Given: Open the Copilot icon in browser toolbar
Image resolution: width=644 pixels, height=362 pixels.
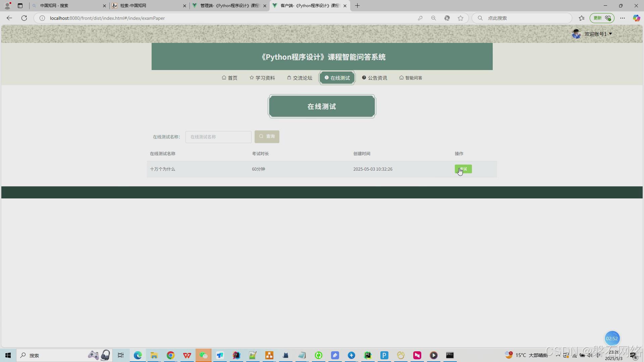Looking at the screenshot, I should [x=636, y=18].
